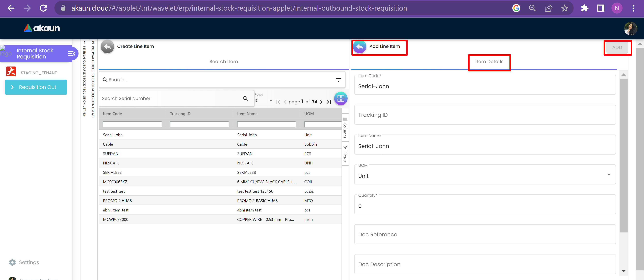Switch to the Search Item tab
Image resolution: width=644 pixels, height=280 pixels.
tap(223, 61)
